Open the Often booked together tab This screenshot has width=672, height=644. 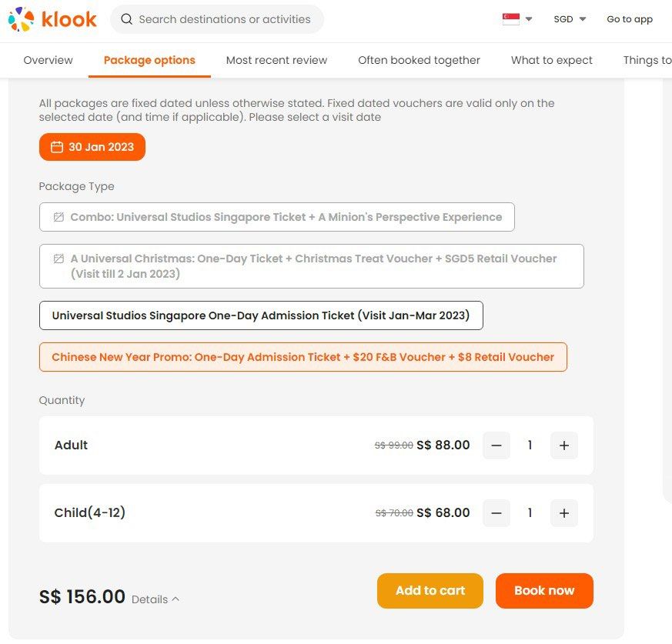[419, 60]
